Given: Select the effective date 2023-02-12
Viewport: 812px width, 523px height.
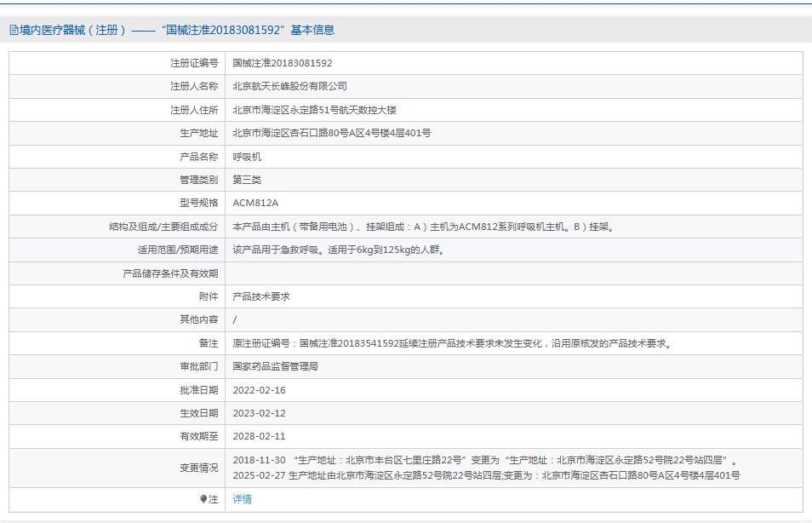Looking at the screenshot, I should point(260,413).
